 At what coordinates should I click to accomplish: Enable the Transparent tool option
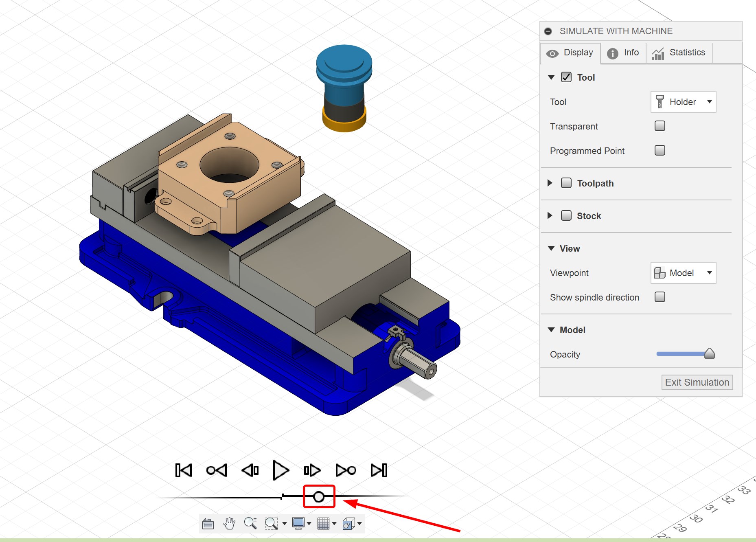(x=660, y=126)
